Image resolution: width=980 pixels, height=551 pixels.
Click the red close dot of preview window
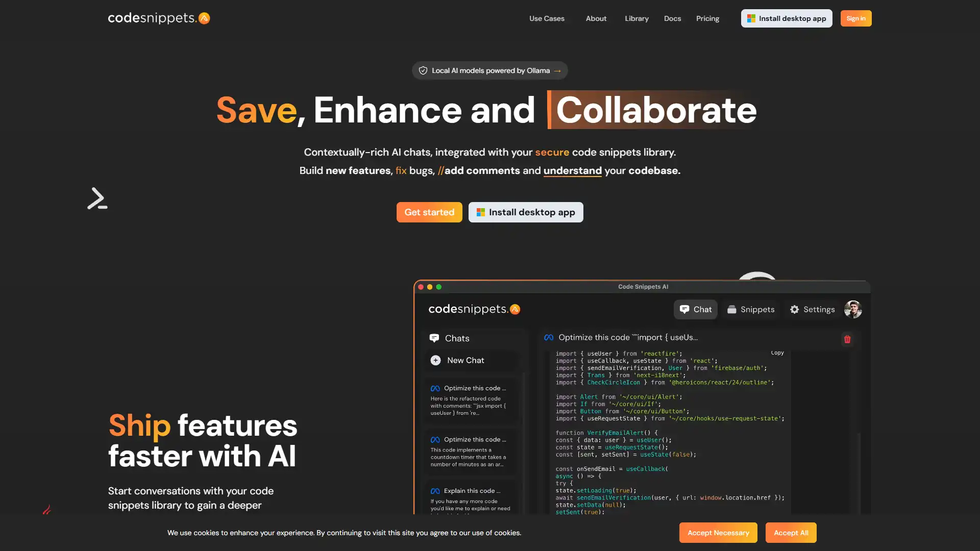tap(421, 287)
